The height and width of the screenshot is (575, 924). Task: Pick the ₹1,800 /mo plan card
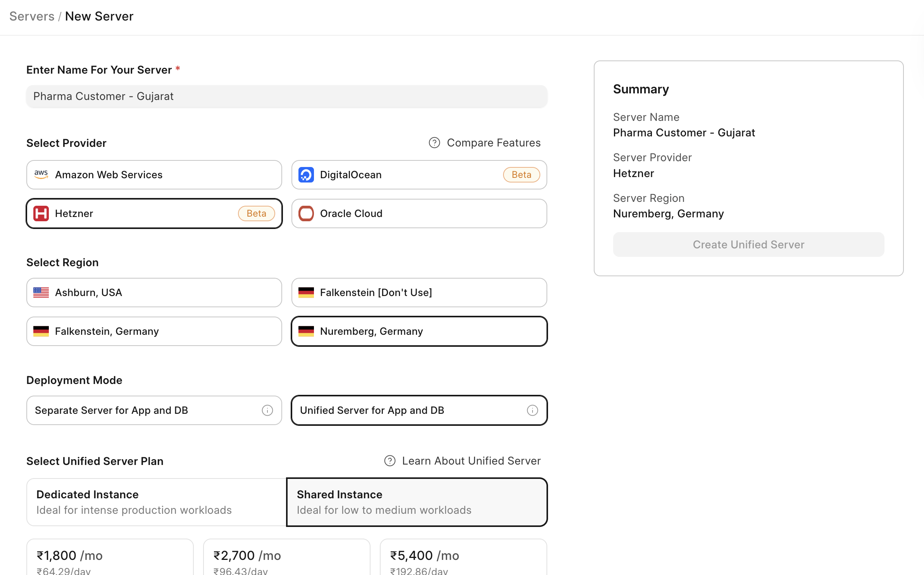click(x=110, y=557)
